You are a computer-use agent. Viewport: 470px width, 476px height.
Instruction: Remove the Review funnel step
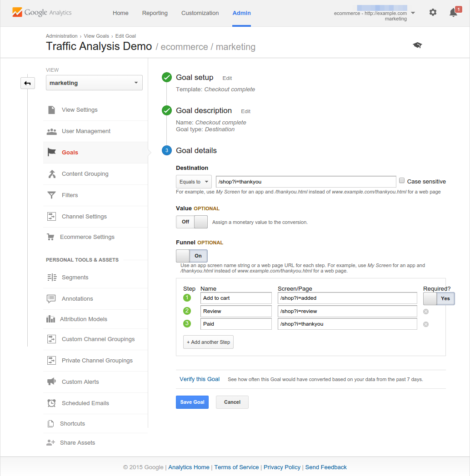(x=426, y=312)
